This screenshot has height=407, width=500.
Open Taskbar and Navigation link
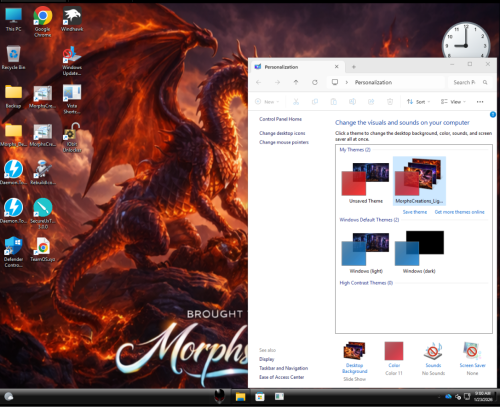[283, 368]
